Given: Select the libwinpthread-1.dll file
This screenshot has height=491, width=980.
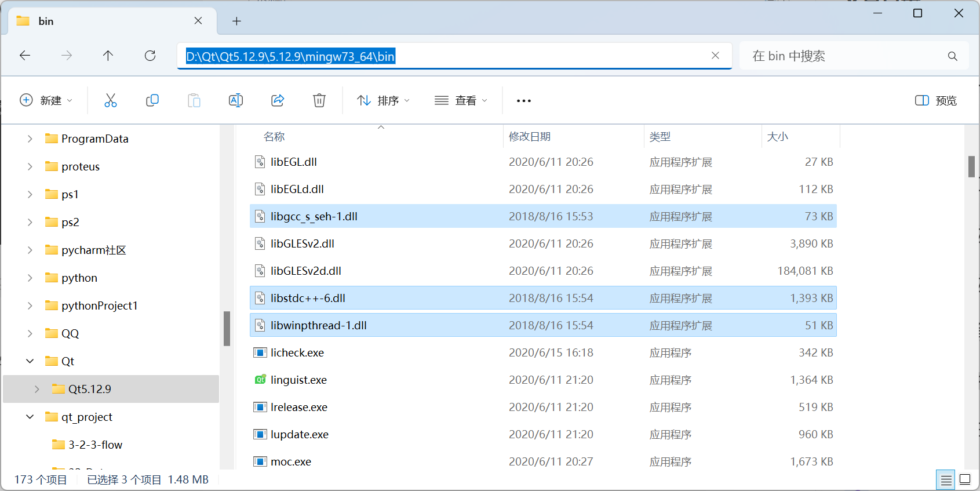Looking at the screenshot, I should (543, 325).
